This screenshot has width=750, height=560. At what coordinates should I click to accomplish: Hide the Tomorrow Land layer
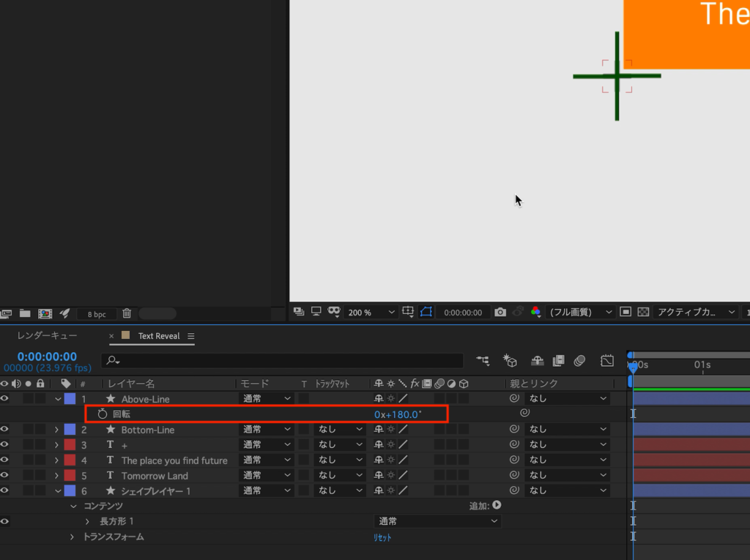(5, 476)
